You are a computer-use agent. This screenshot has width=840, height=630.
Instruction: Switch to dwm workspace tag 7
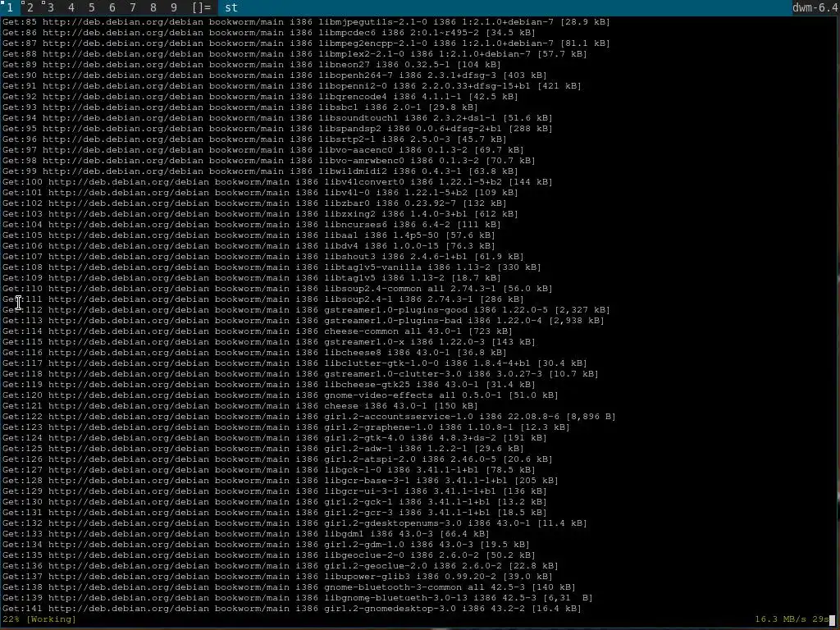132,7
